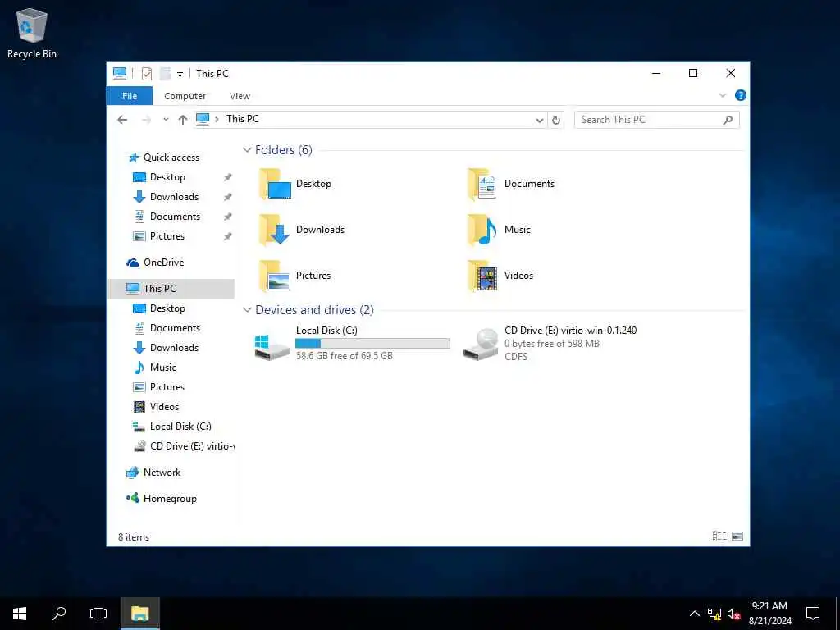Screen dimensions: 840x630
Task: Collapse the Devices and drives (2) group
Action: pyautogui.click(x=247, y=309)
